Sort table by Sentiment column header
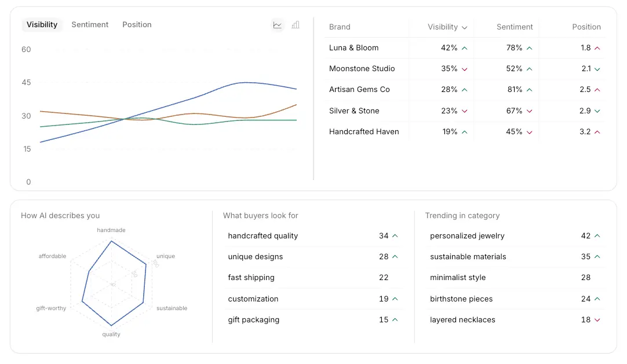Viewport: 627px width, 364px height. [515, 27]
